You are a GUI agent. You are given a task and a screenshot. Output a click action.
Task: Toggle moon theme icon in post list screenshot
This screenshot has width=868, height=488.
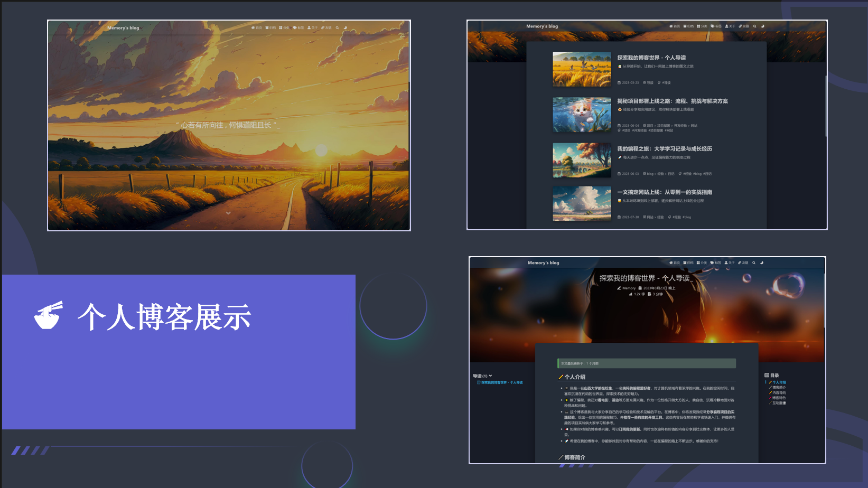[762, 26]
